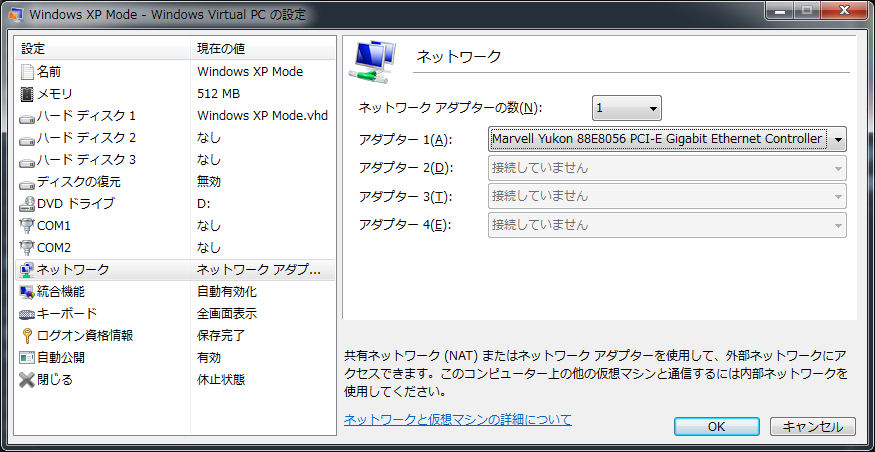Select the COM2 settings row
Image resolution: width=875 pixels, height=452 pixels.
(x=175, y=248)
